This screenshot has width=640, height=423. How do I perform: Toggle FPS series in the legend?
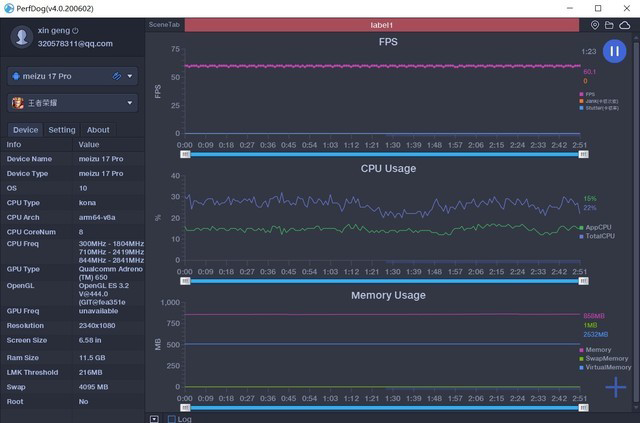[x=589, y=94]
